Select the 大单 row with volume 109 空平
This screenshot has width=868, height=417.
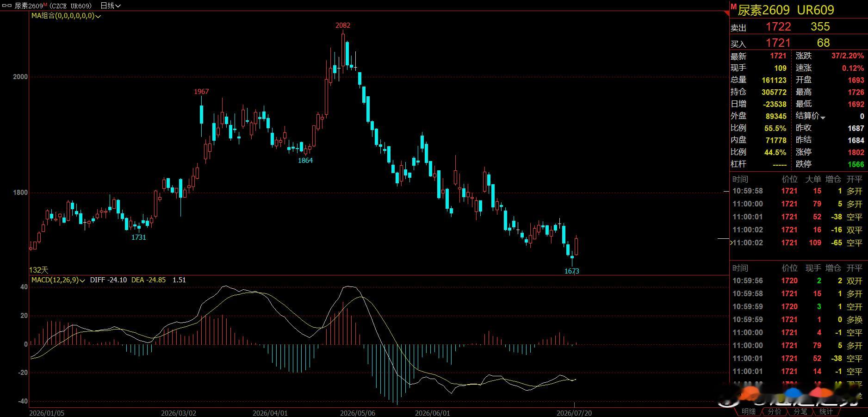click(x=797, y=243)
